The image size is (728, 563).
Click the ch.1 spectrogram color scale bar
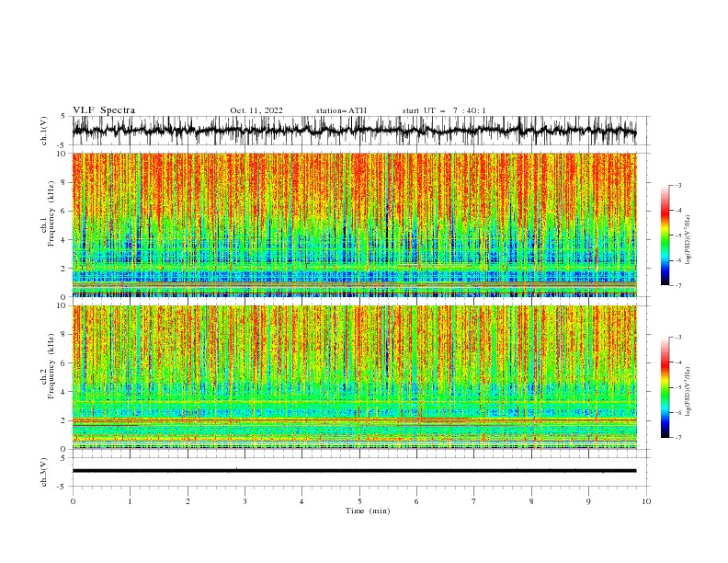(665, 236)
